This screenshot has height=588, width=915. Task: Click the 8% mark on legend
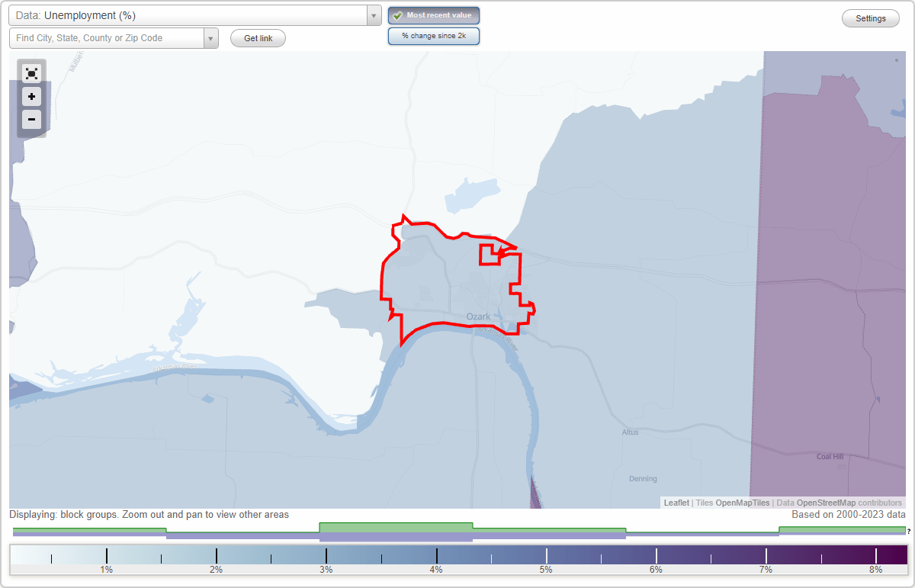pyautogui.click(x=875, y=570)
